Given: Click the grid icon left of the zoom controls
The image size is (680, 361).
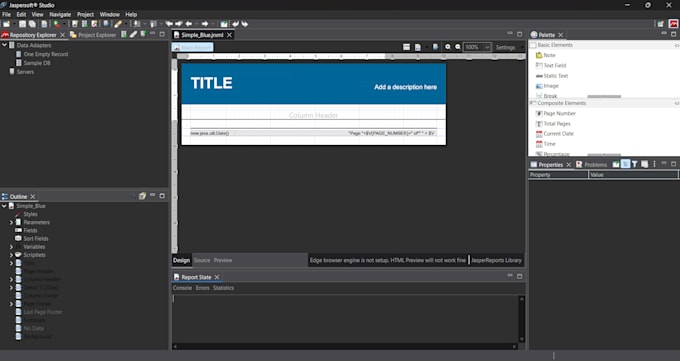Looking at the screenshot, I should point(406,47).
